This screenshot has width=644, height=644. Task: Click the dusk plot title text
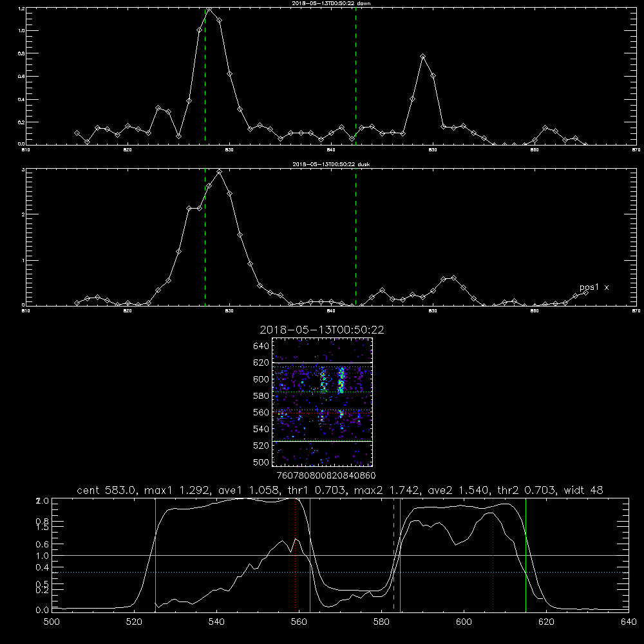tap(331, 164)
